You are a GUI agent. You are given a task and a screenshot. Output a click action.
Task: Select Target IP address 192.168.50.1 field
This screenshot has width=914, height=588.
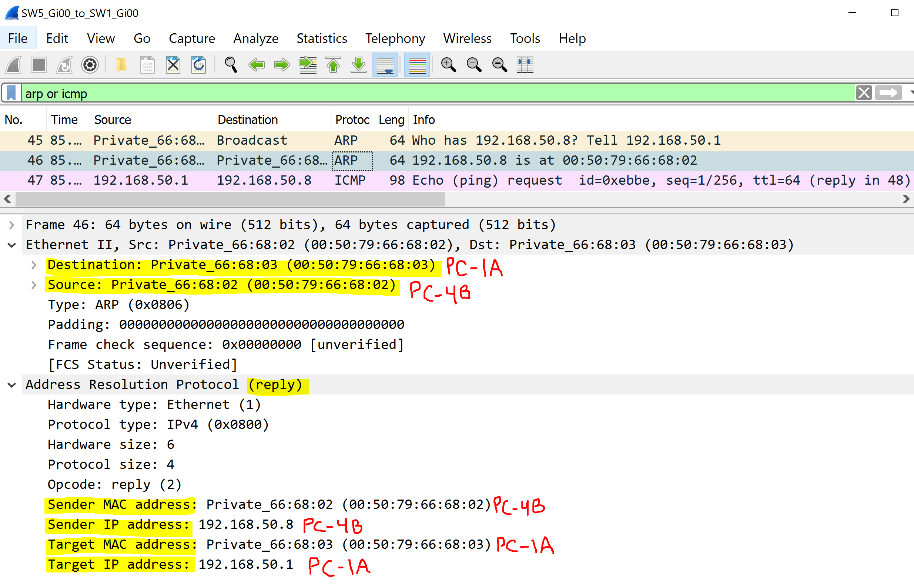[170, 565]
